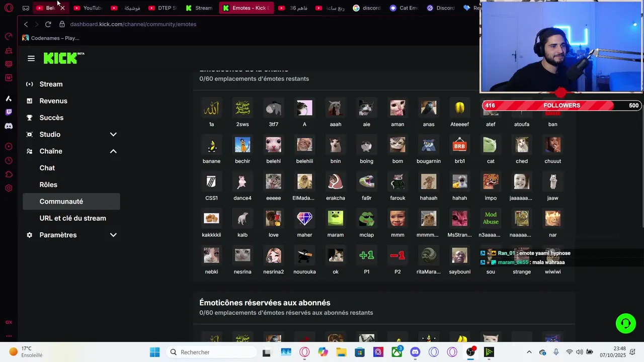Viewport: 644px width, 362px height.
Task: Switch to the 'discord' Google tab
Action: pyautogui.click(x=367, y=8)
